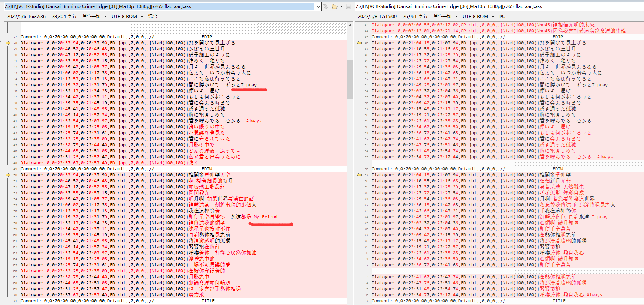The height and width of the screenshot is (305, 644).
Task: Click the 混合 line ending label
Action: 153,17
